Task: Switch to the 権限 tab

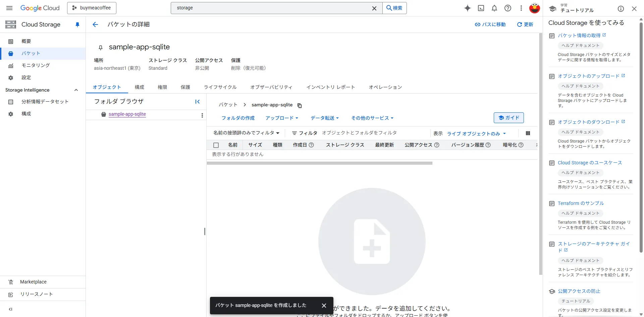Action: pyautogui.click(x=162, y=87)
